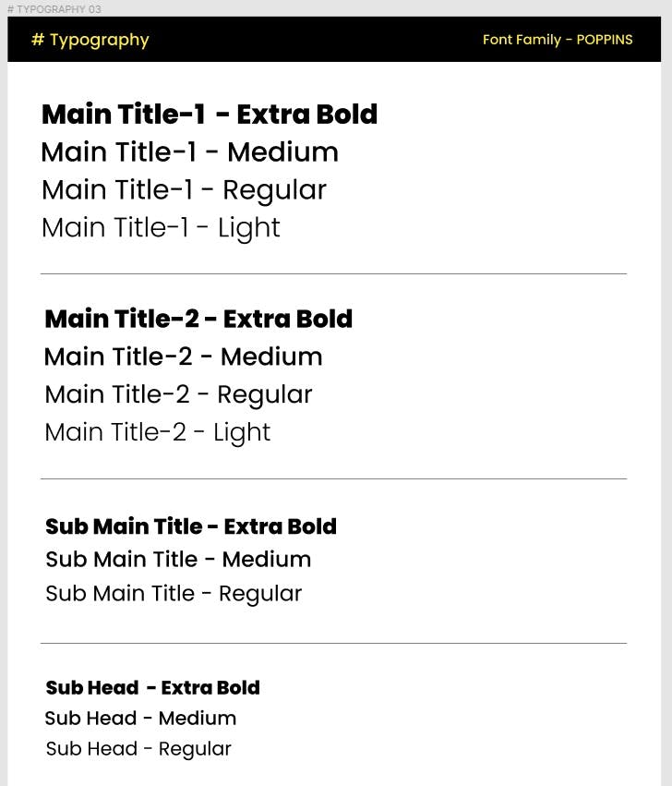Select 'Sub Main Title - Extra Bold' text
The height and width of the screenshot is (786, 672).
click(191, 526)
